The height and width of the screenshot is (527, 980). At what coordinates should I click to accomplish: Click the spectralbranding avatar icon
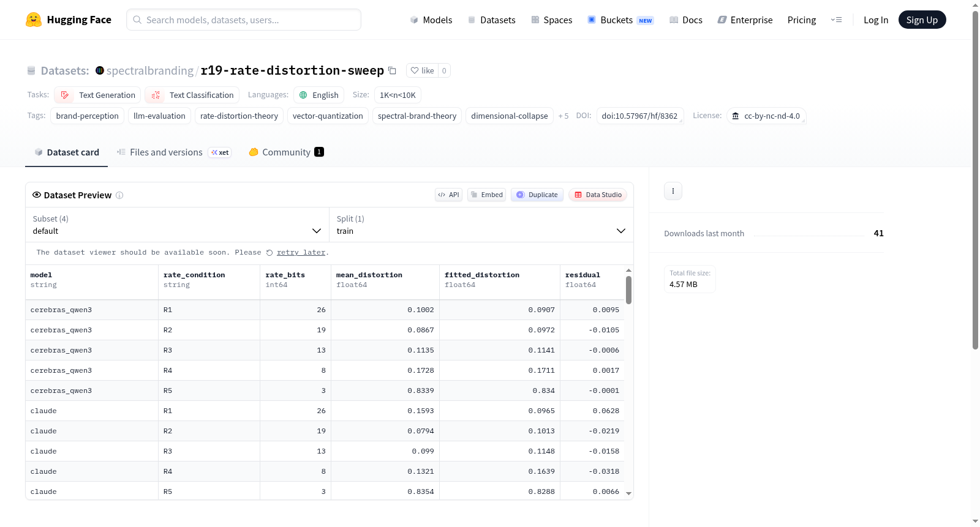pyautogui.click(x=100, y=70)
